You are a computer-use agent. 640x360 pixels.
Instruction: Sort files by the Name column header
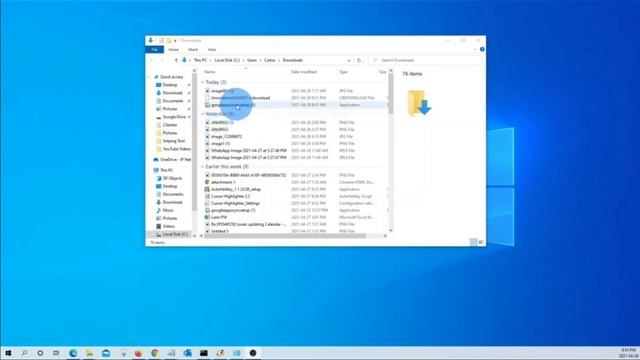210,72
